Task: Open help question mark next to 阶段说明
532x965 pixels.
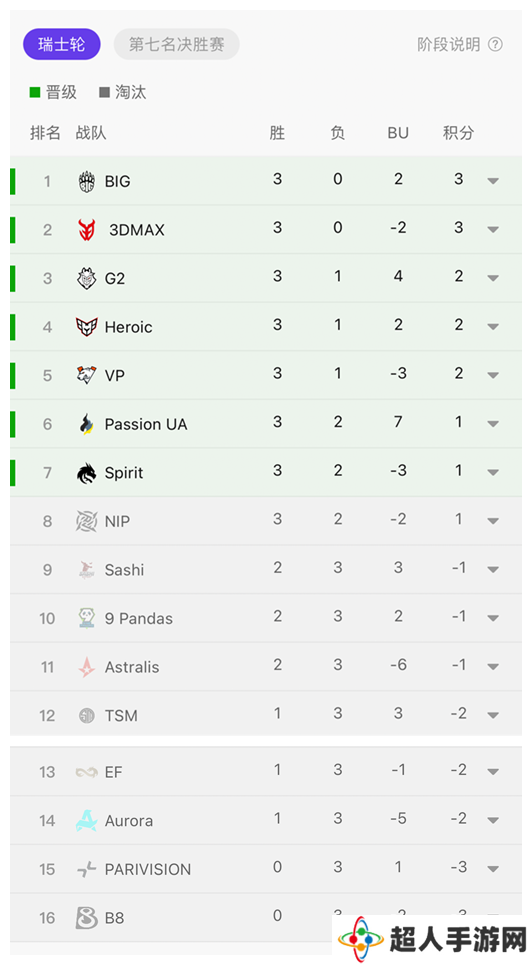Action: [495, 44]
